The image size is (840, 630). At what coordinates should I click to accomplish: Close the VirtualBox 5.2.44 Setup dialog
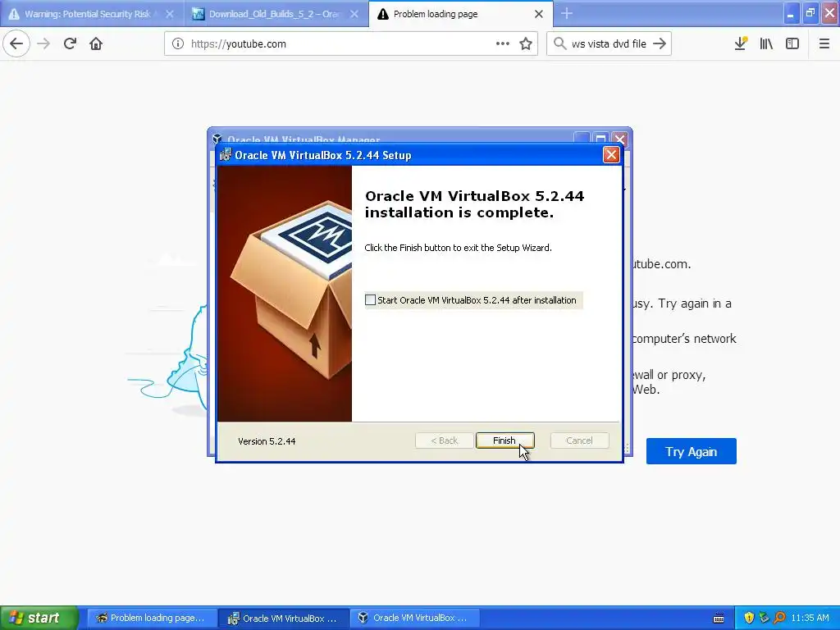[x=610, y=155]
